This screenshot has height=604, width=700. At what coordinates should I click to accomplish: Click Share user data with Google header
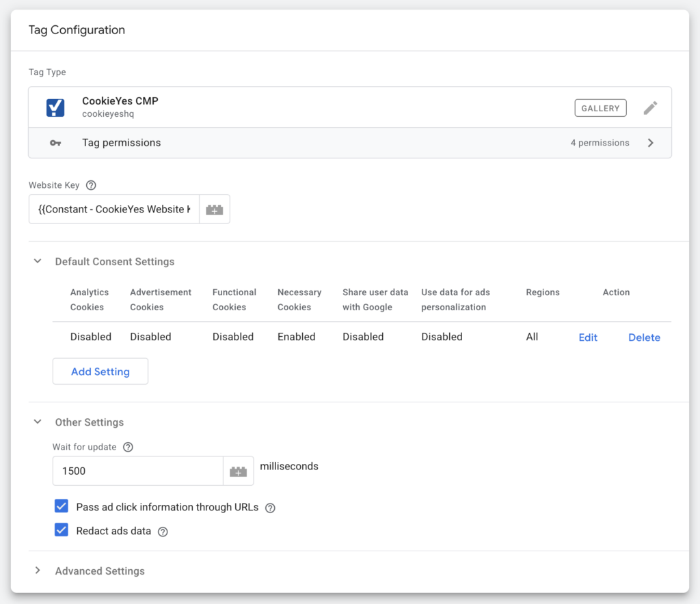[x=375, y=299]
